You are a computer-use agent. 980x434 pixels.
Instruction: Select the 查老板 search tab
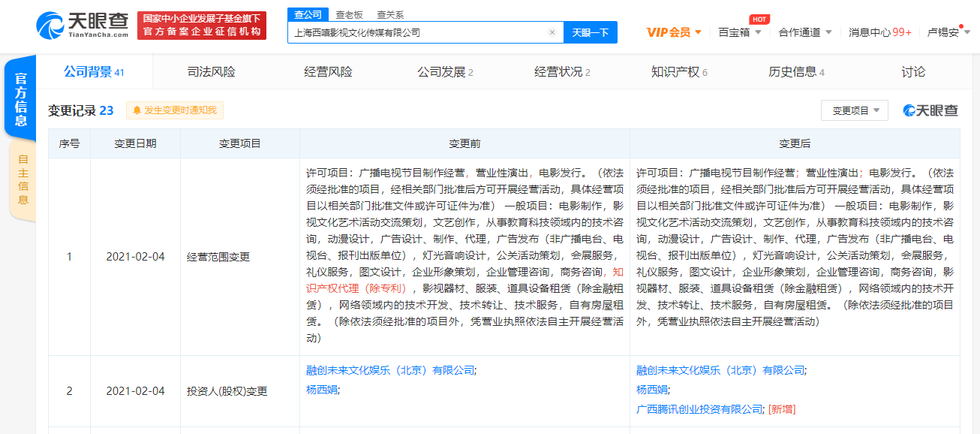(x=349, y=14)
